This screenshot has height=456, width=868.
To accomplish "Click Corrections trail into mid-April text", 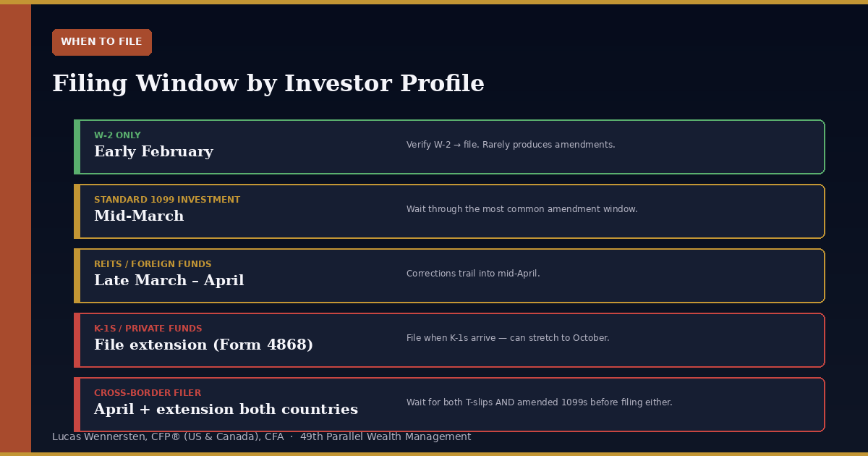I will click(x=473, y=274).
